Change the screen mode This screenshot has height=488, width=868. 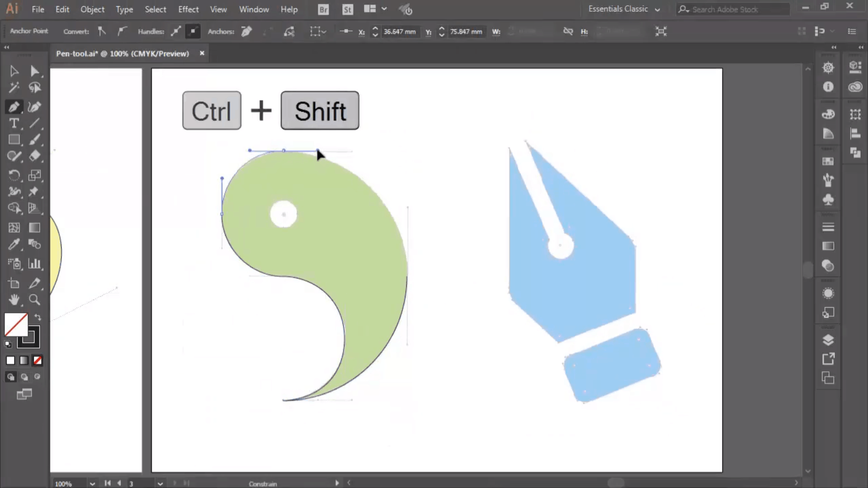coord(24,394)
